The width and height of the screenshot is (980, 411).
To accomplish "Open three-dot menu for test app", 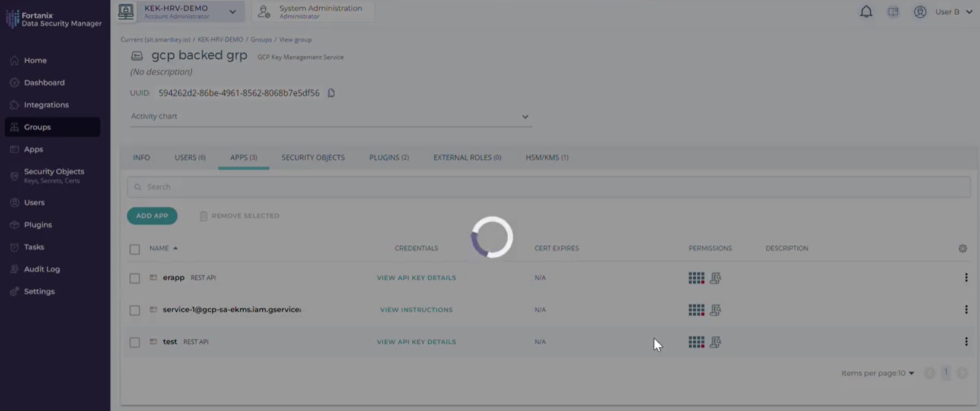I will 966,342.
